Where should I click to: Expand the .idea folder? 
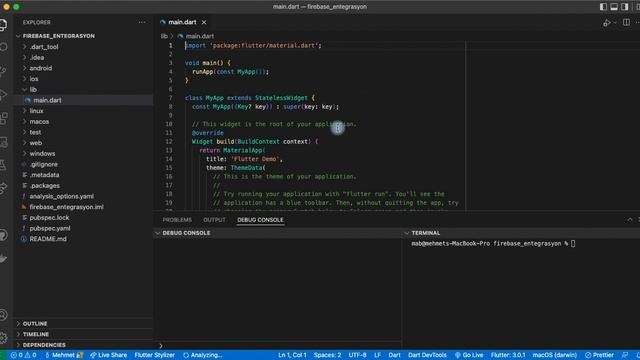37,58
